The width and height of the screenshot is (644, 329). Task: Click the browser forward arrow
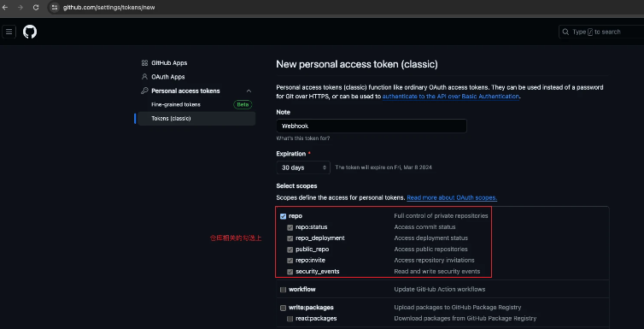pos(20,8)
